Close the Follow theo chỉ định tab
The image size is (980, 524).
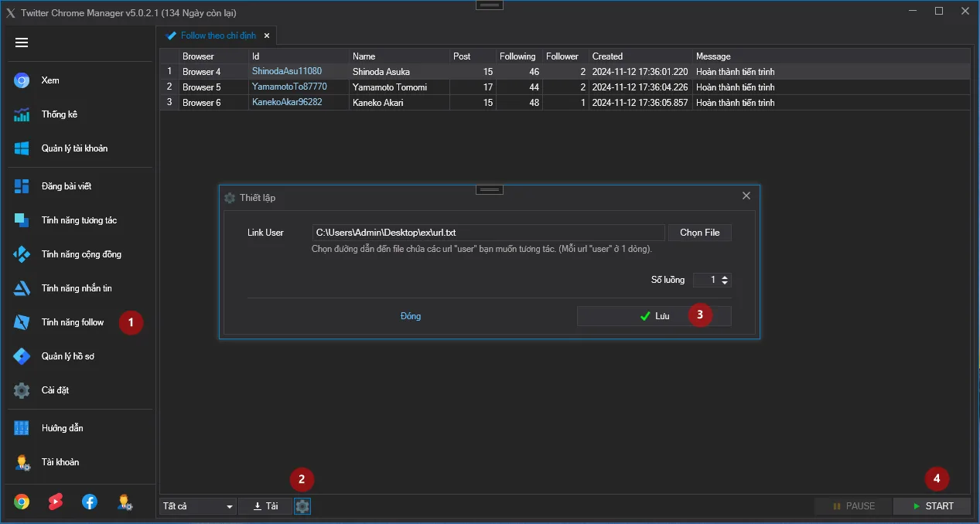tap(267, 36)
